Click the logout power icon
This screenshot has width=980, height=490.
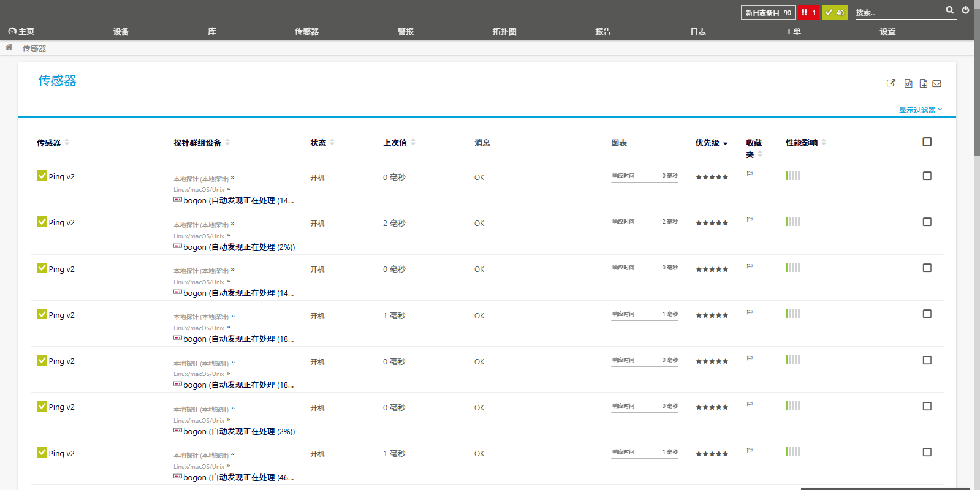pos(965,10)
